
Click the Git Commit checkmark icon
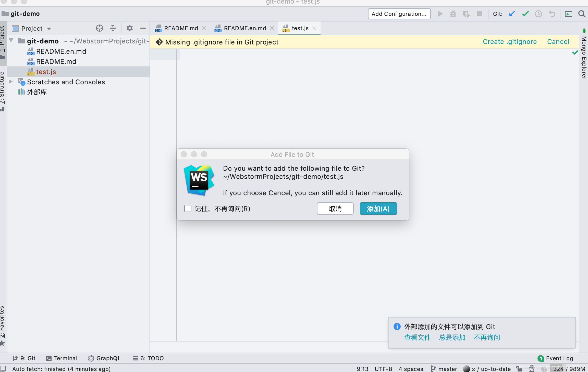(x=525, y=14)
